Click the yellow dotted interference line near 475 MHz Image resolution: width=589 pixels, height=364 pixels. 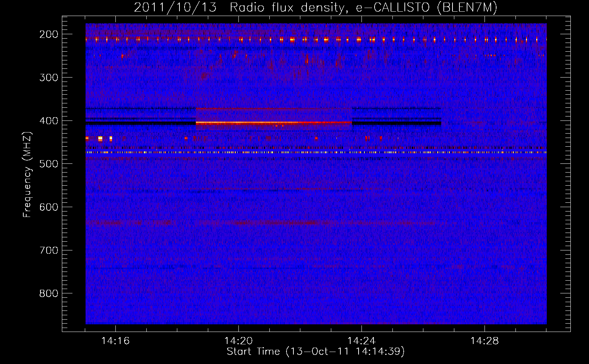(x=316, y=153)
